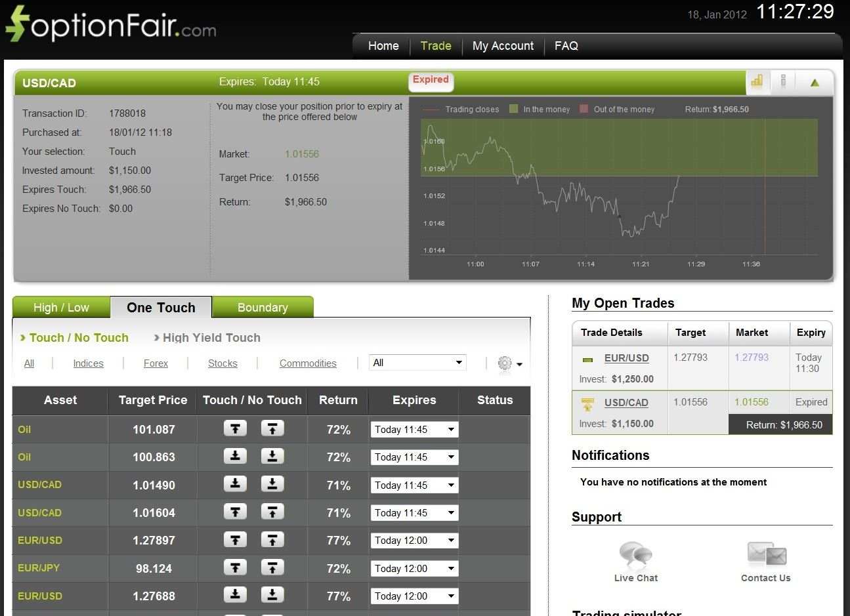Screen dimensions: 850x616
Task: Choose Touch for EUR/JPY at 98.124
Action: tap(235, 568)
